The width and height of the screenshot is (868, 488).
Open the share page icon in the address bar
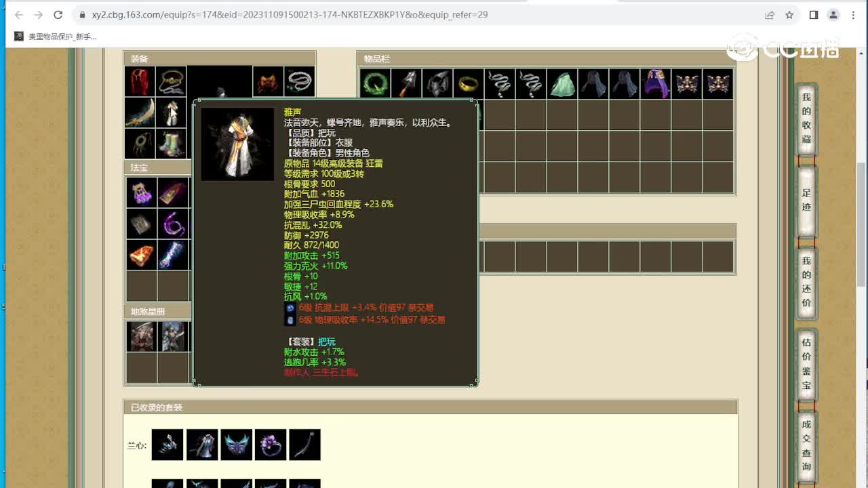coord(770,15)
